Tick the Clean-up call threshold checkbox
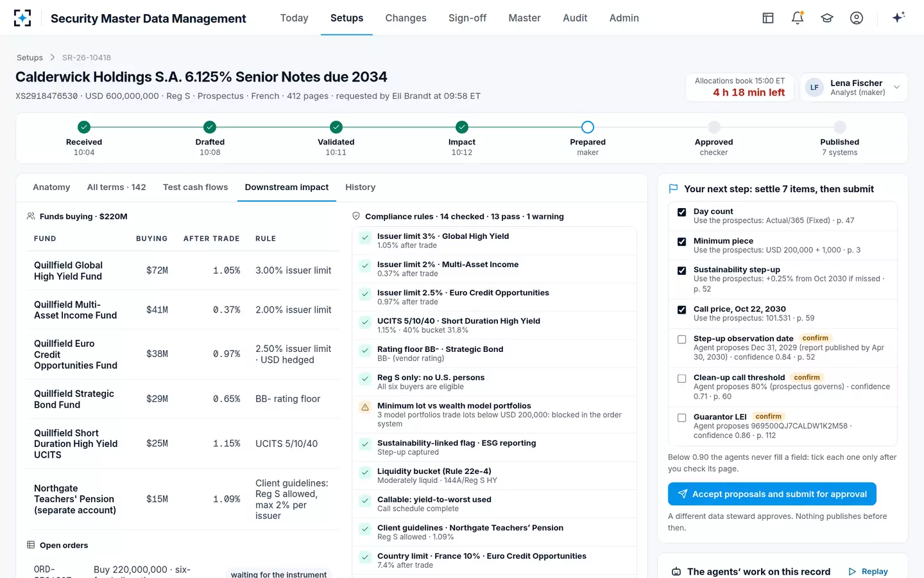Viewport: 924px width, 578px height. click(x=681, y=378)
